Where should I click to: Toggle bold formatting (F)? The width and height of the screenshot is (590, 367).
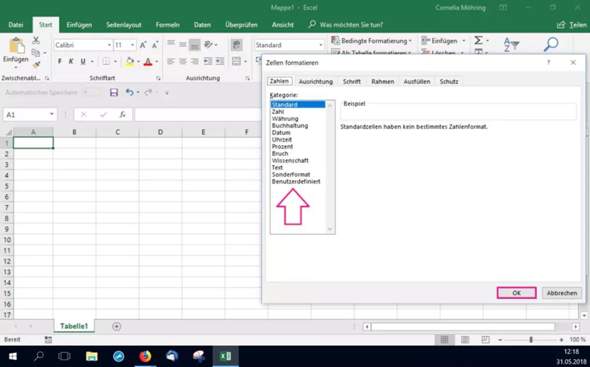[x=59, y=61]
